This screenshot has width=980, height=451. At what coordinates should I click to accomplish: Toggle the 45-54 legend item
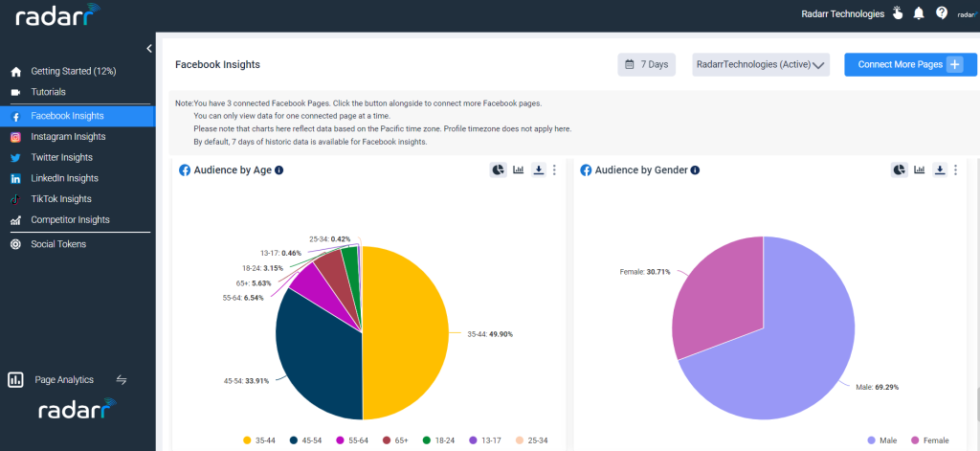[x=305, y=440]
